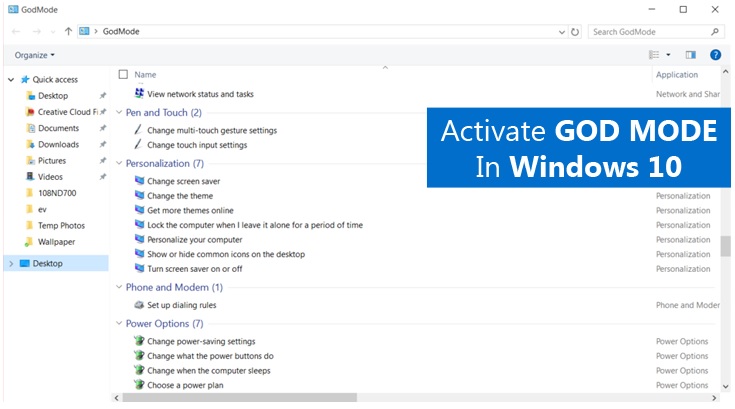This screenshot has width=735, height=409.
Task: Click the Quick access star icon
Action: tap(25, 80)
